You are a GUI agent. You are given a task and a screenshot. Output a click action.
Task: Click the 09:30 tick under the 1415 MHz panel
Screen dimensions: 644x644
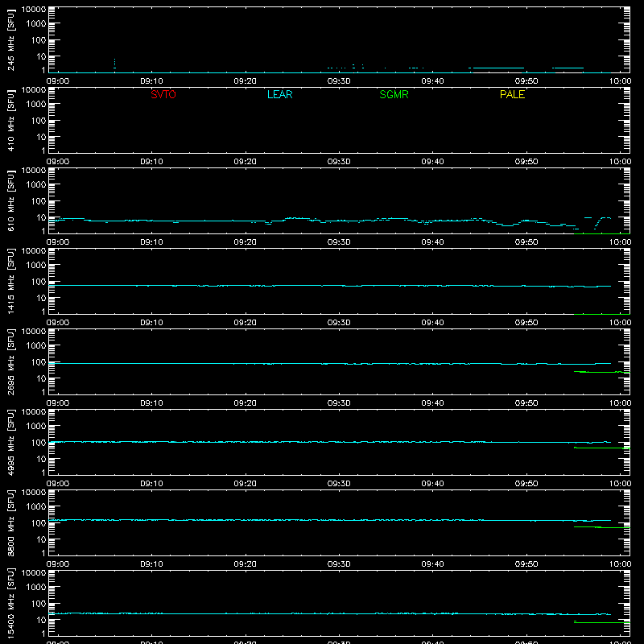click(339, 323)
